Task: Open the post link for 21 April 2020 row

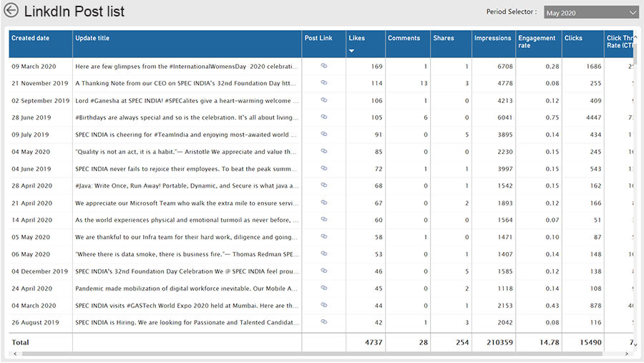Action: point(323,202)
